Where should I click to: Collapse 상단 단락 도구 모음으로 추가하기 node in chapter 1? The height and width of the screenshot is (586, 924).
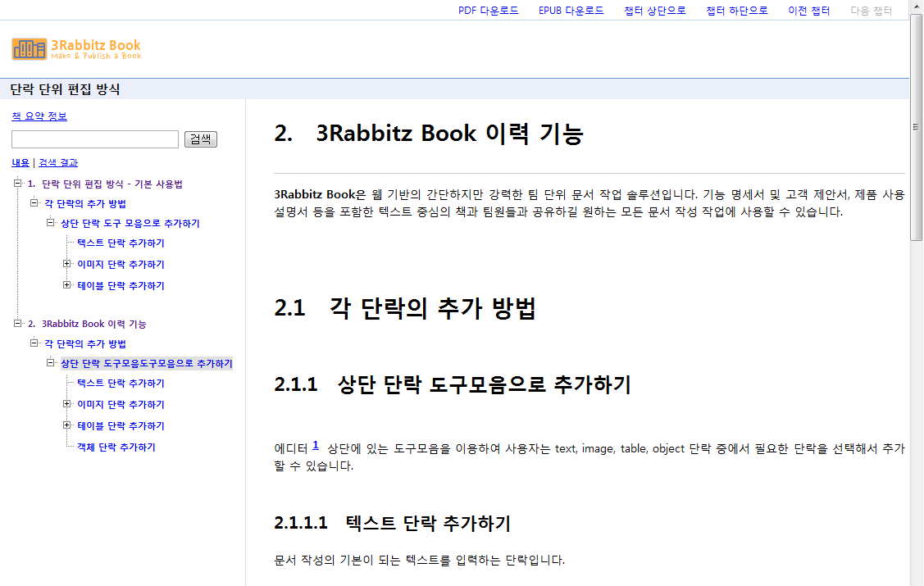point(51,223)
